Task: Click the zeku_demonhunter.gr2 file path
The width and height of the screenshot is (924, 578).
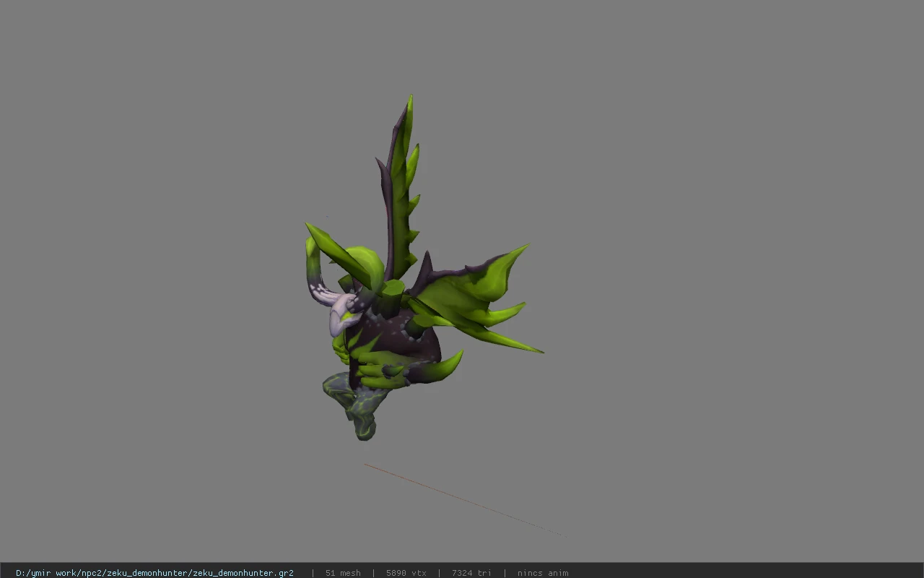Action: pos(154,573)
